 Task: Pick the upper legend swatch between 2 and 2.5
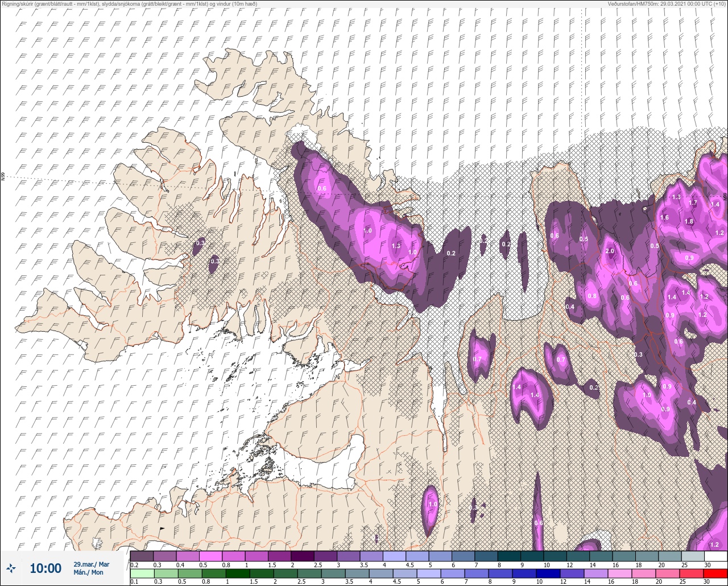pos(303,556)
